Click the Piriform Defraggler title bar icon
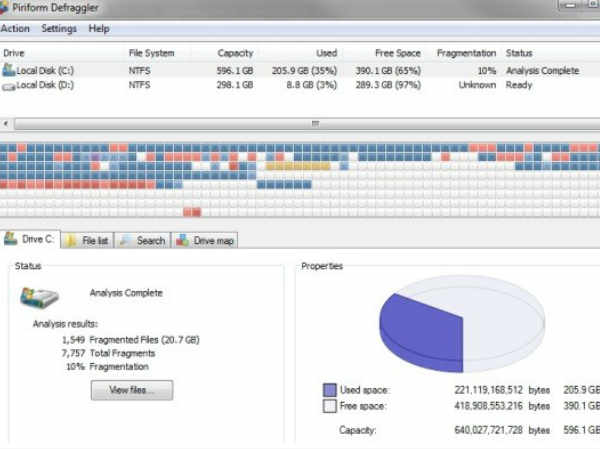The image size is (600, 450). coord(4,8)
